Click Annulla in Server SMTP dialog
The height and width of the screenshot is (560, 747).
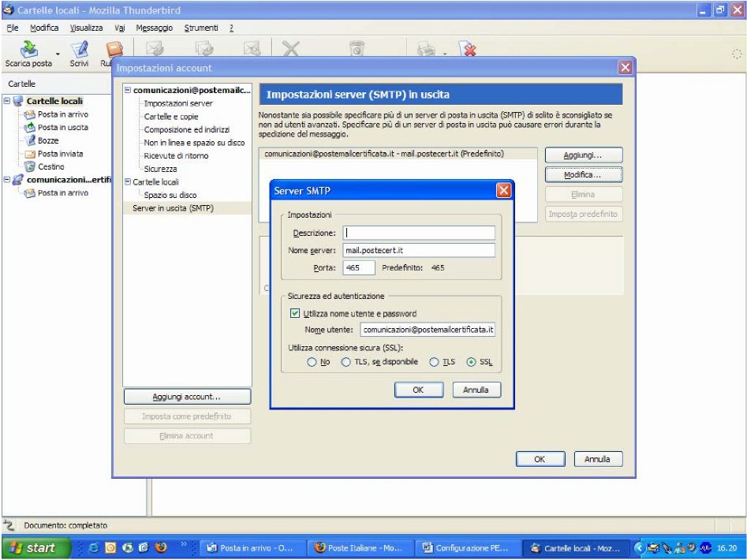pyautogui.click(x=476, y=390)
